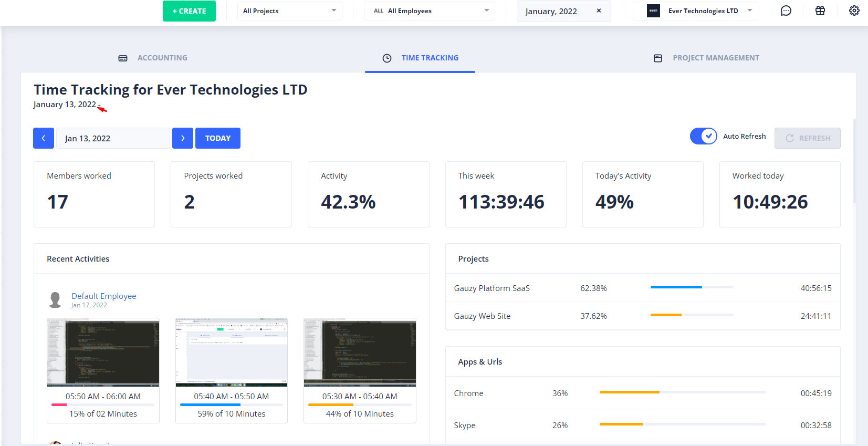Click 00:45:19 Chrome duration
Screen dimensions: 868x446
coord(816,393)
